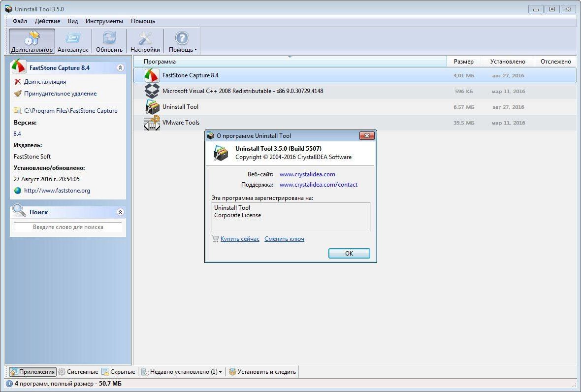
Task: Switch to the Приложения tab
Action: pyautogui.click(x=32, y=372)
